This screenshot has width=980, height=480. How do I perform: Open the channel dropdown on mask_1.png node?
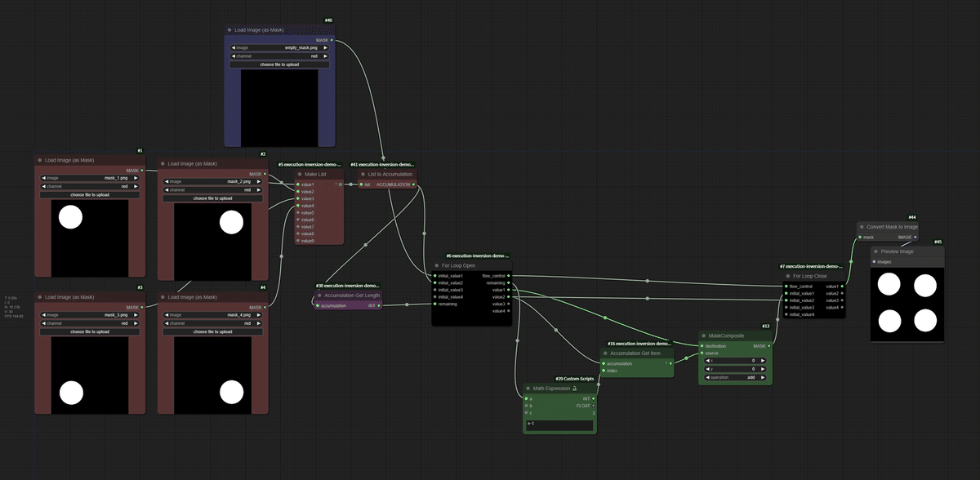[90, 186]
